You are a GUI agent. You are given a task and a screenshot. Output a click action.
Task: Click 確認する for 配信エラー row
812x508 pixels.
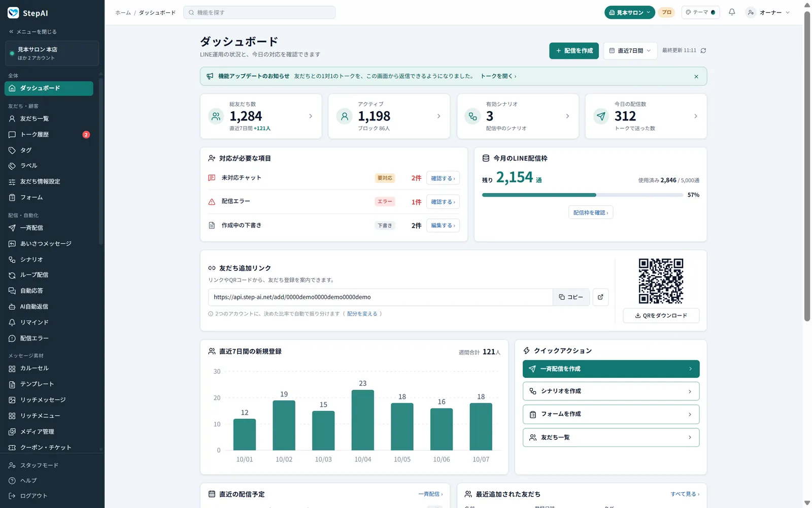click(x=443, y=202)
